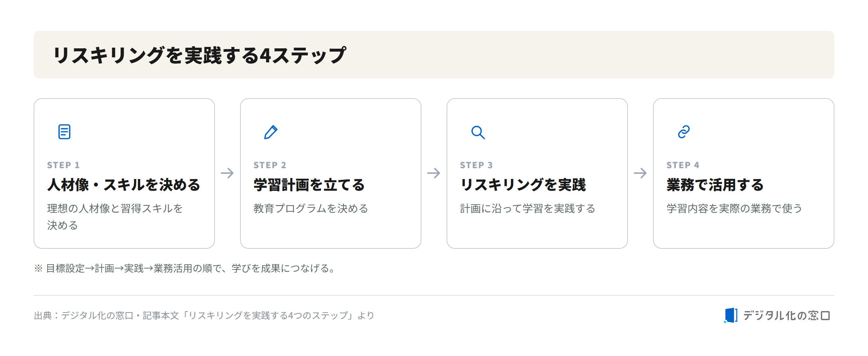Click the magnifying glass icon in Step 3
The width and height of the screenshot is (868, 356).
pos(478,132)
